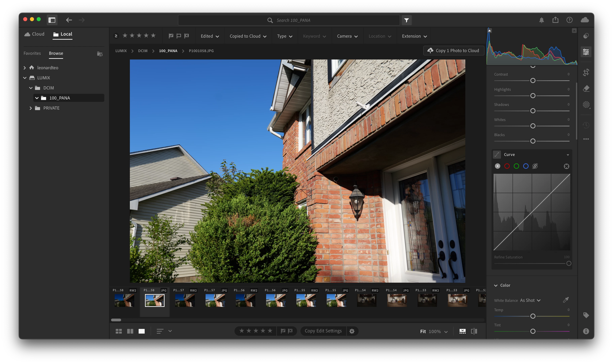Open Keywords tag panel icon
The width and height of the screenshot is (613, 364).
(586, 315)
